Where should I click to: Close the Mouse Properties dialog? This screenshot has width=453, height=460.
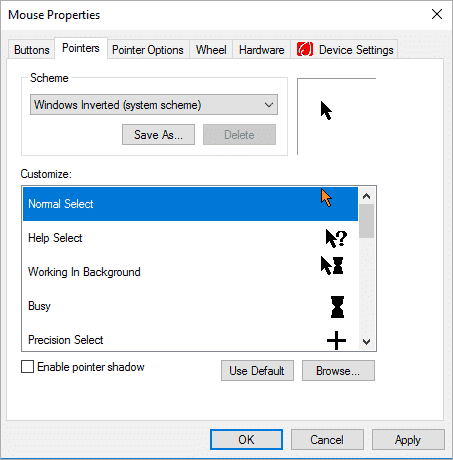pos(437,14)
